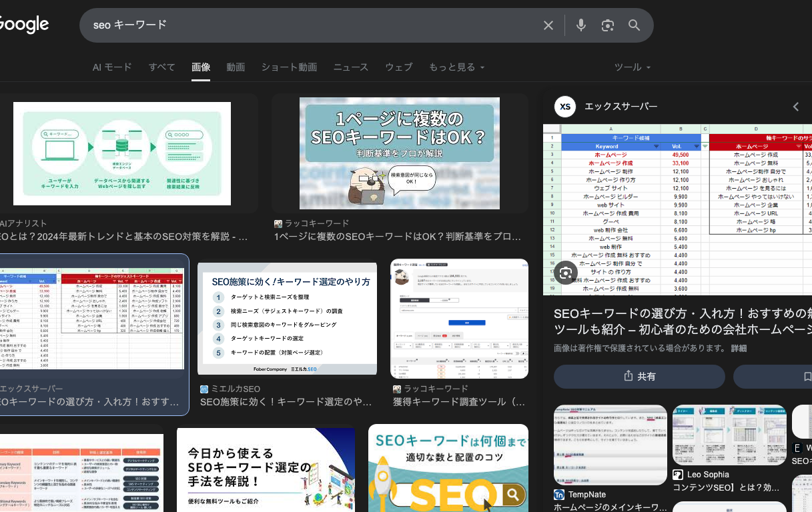Select the 動画 tab
Screen dimensions: 812x512
(236, 67)
